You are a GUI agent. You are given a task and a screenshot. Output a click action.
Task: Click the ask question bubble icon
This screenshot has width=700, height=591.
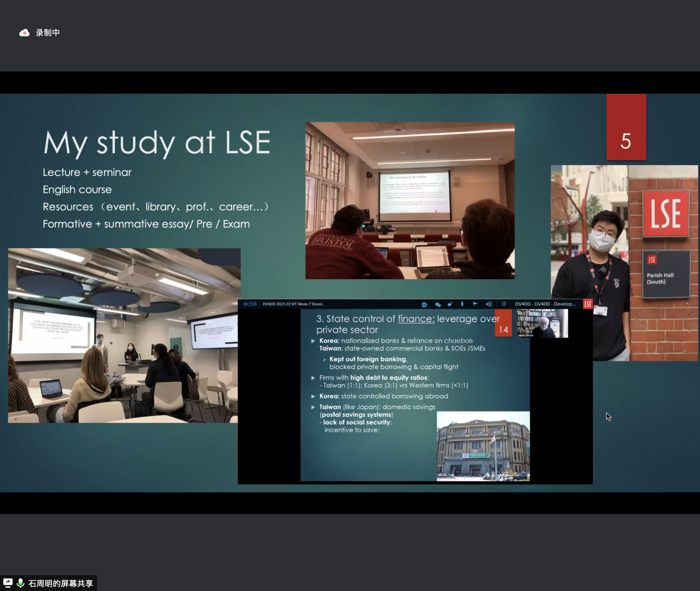(450, 304)
